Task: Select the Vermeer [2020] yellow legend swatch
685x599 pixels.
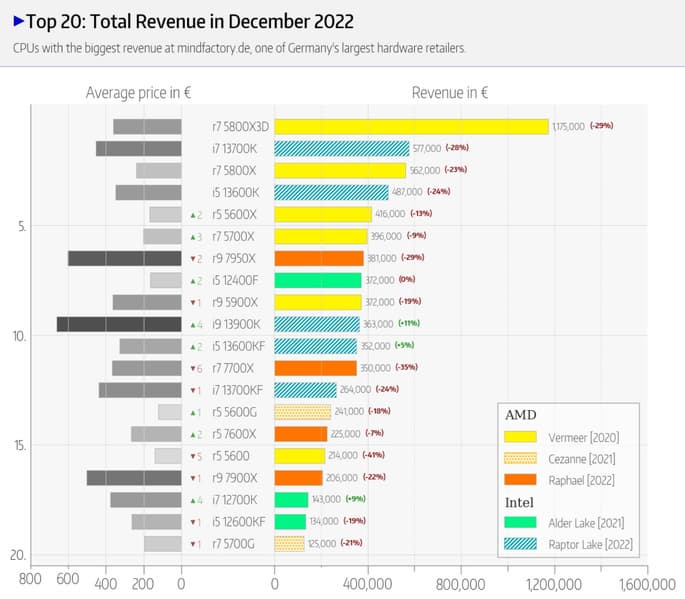Action: click(x=520, y=437)
